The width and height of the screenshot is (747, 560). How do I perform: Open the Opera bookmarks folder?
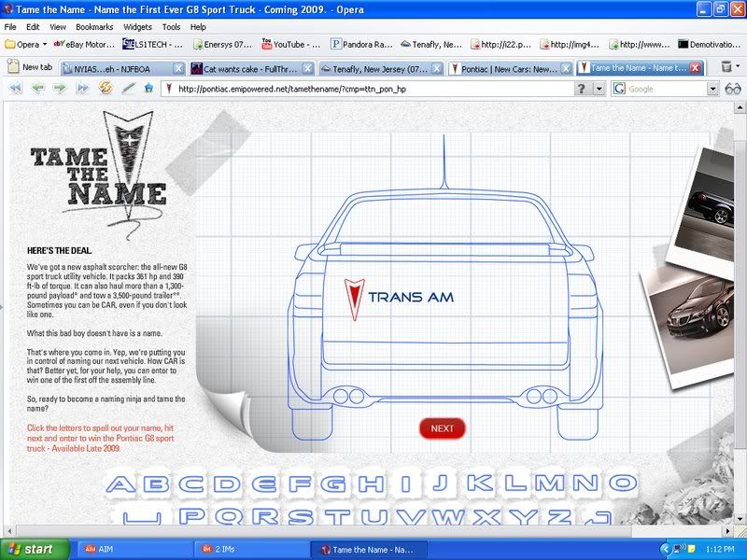coord(26,44)
